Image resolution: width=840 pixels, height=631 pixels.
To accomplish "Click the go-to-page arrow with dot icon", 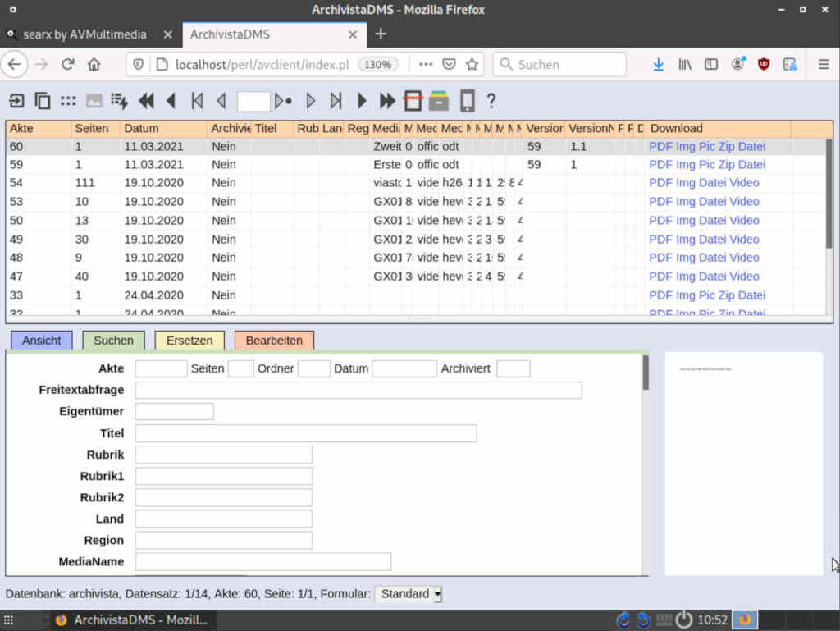I will coord(283,101).
